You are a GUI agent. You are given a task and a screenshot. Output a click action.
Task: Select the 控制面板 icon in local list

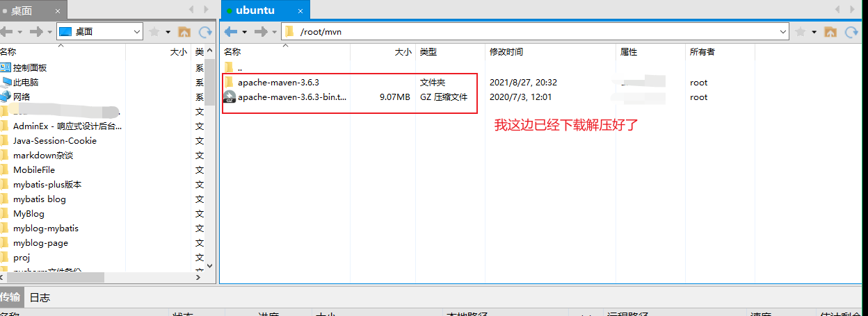pyautogui.click(x=6, y=67)
